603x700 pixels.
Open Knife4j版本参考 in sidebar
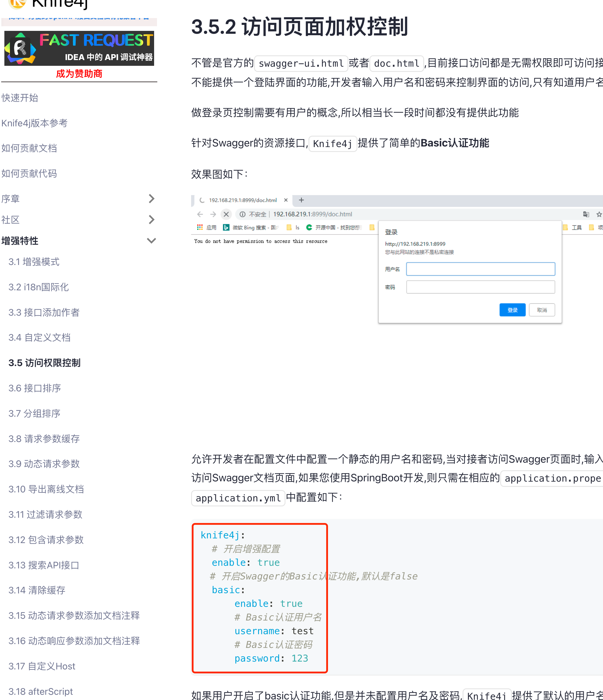click(x=34, y=123)
